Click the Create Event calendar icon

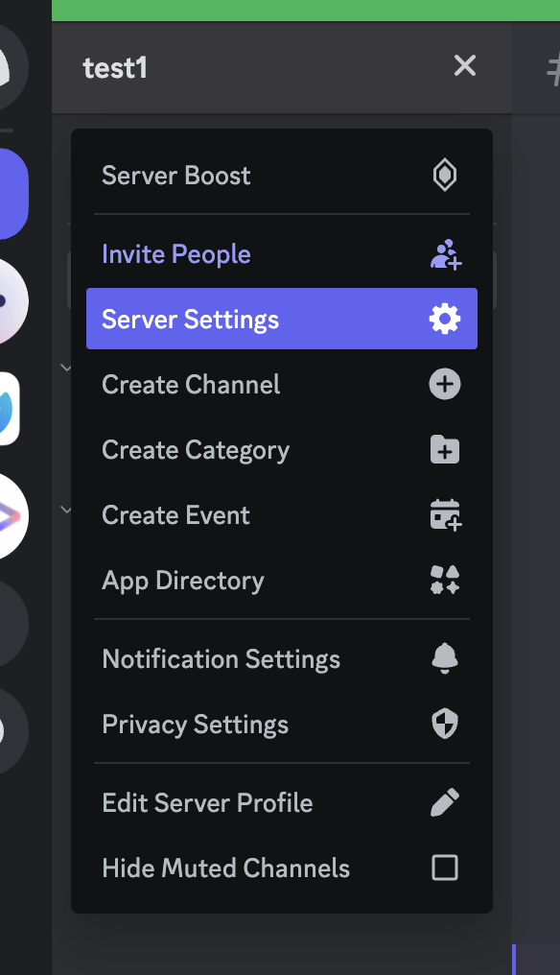(x=446, y=515)
